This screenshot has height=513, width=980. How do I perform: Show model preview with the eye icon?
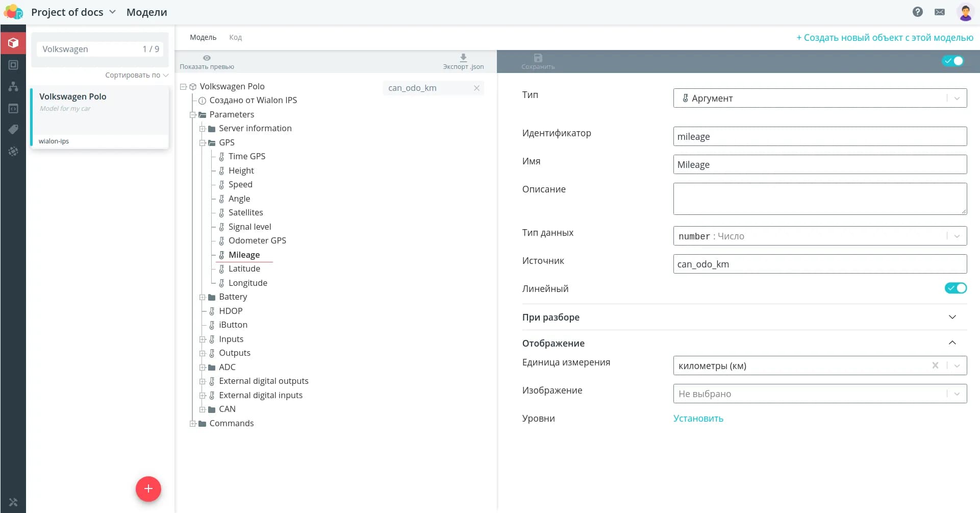pos(207,58)
